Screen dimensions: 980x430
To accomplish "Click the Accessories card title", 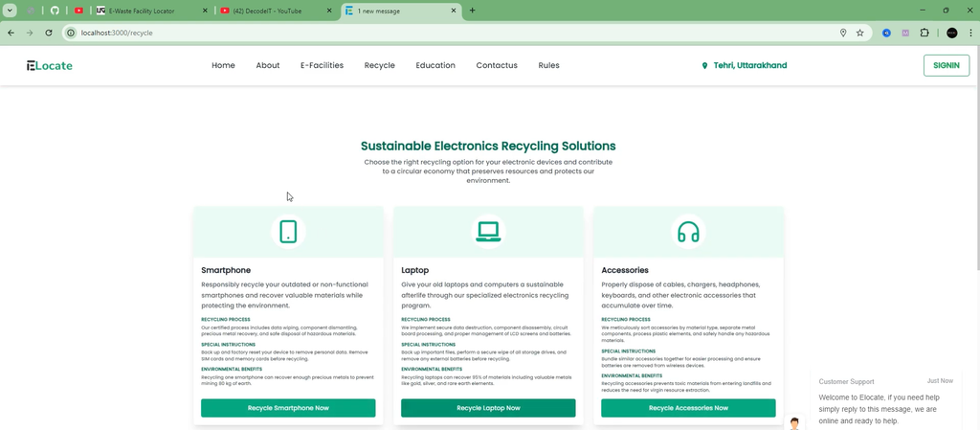I will pos(625,271).
